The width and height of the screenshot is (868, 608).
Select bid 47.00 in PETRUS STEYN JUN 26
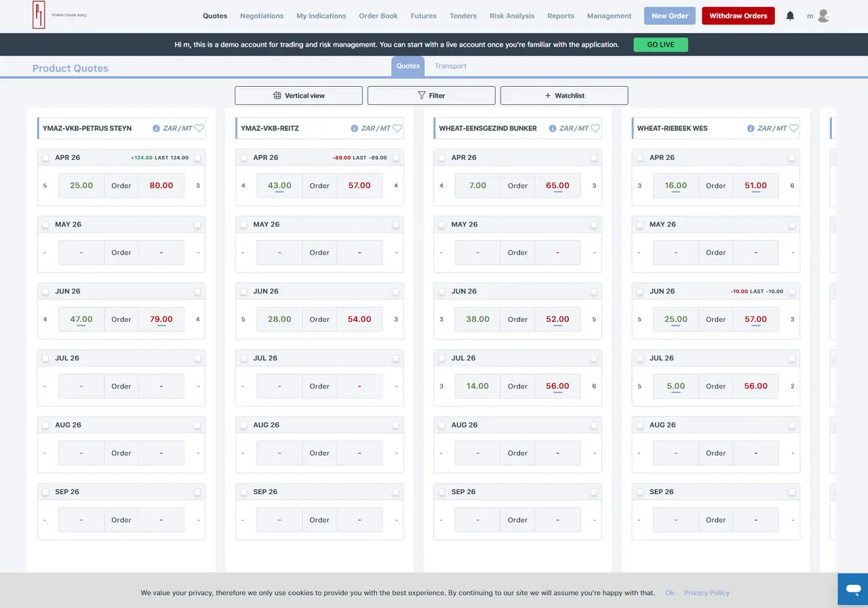coord(81,319)
